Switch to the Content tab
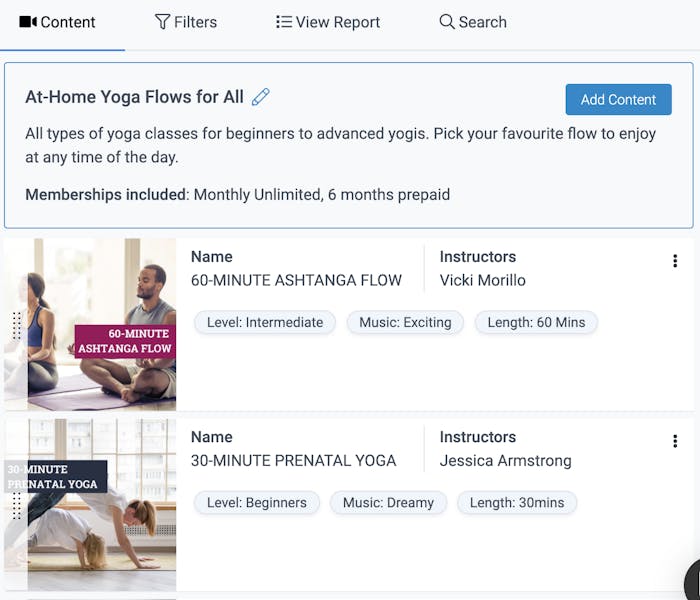700x600 pixels. [x=57, y=22]
